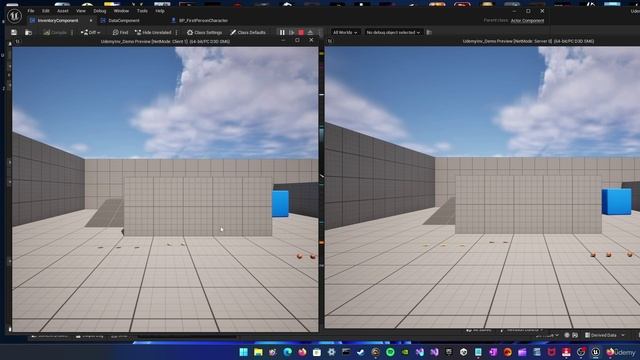Open purple Visual Studio taskbar icon
Screen dimensions: 640x360
pos(434,352)
